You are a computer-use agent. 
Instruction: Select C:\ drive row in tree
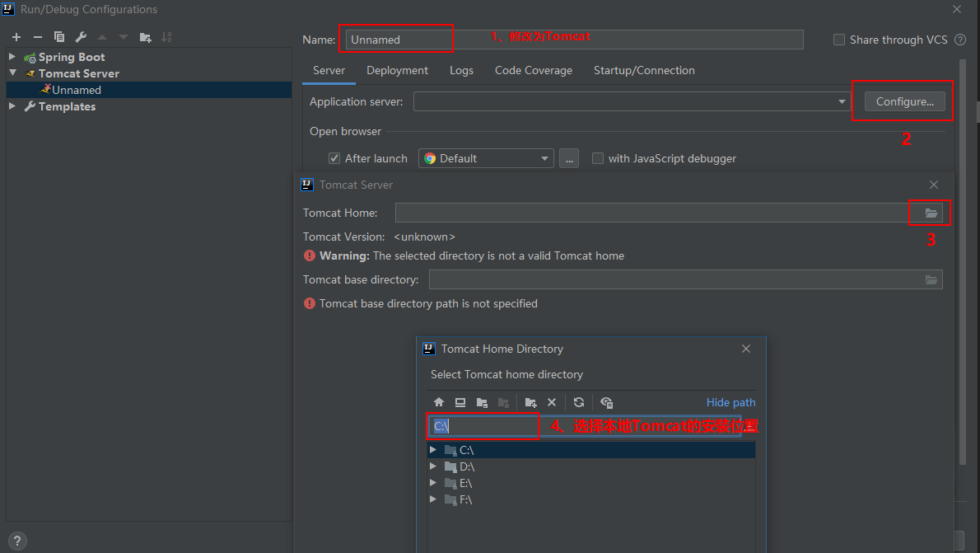pyautogui.click(x=591, y=450)
